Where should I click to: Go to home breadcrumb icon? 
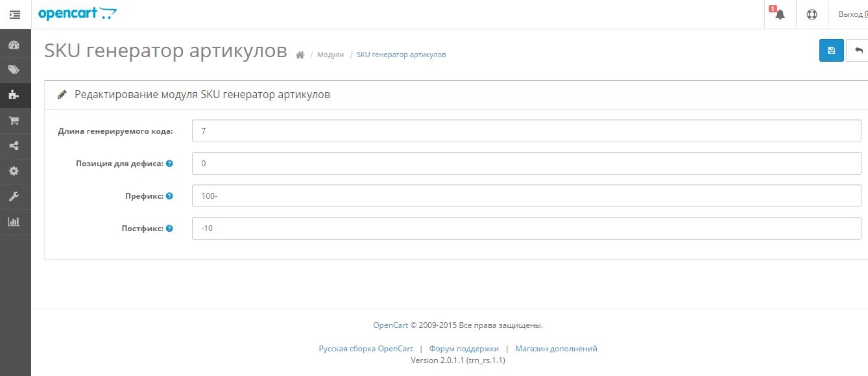point(300,55)
